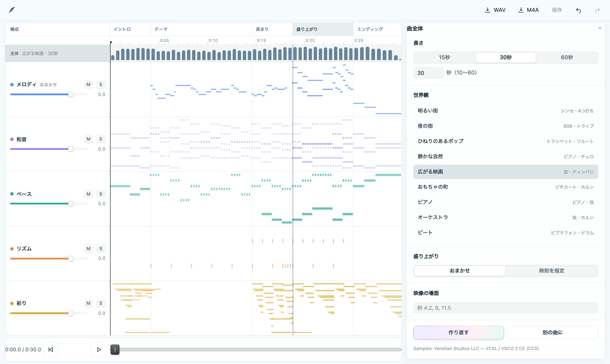610x364 pixels.
Task: Click the undo arrow icon
Action: click(x=578, y=10)
